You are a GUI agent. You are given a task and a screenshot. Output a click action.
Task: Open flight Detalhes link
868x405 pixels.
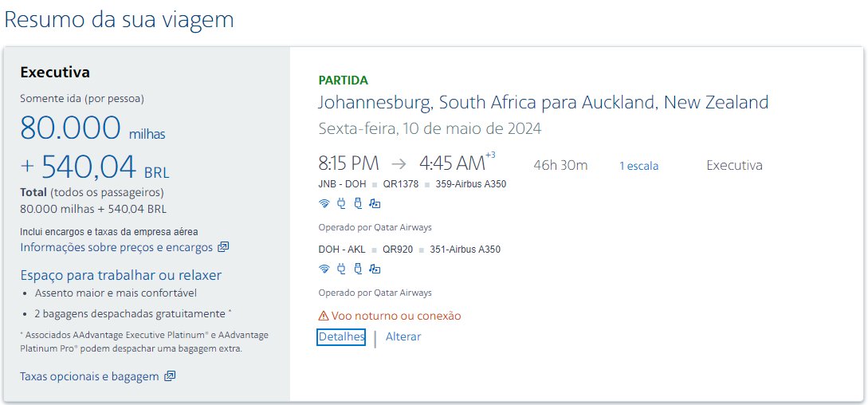tap(341, 336)
